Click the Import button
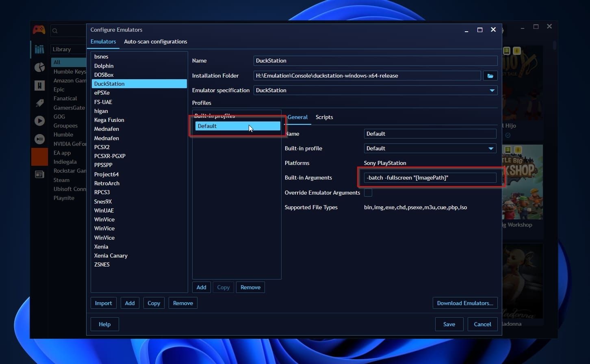This screenshot has width=590, height=364. (104, 303)
